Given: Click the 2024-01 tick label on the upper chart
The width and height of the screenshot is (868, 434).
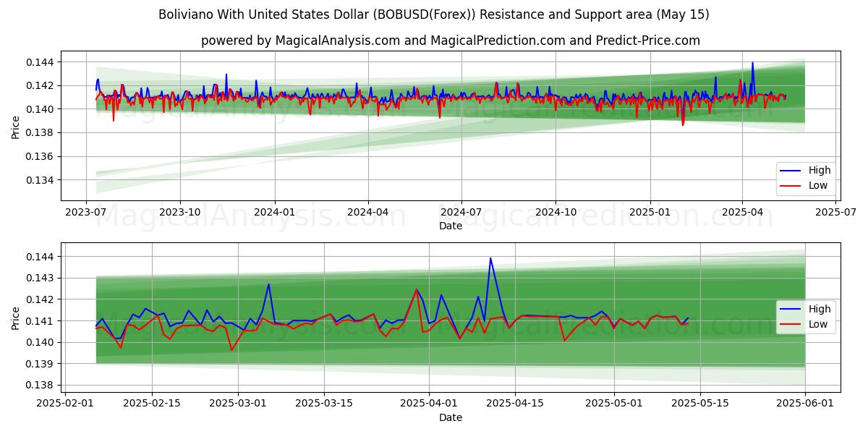Looking at the screenshot, I should click(275, 213).
